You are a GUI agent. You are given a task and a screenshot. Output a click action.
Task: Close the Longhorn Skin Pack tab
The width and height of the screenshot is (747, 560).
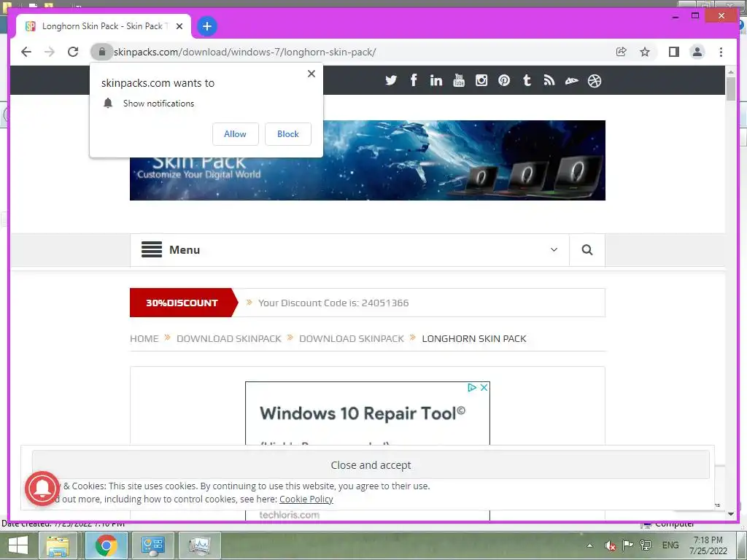179,26
